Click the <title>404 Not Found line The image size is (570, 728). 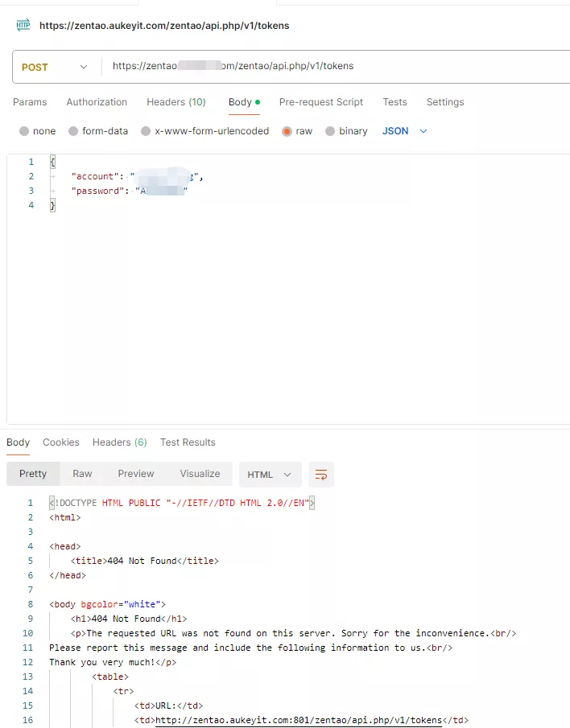point(144,561)
